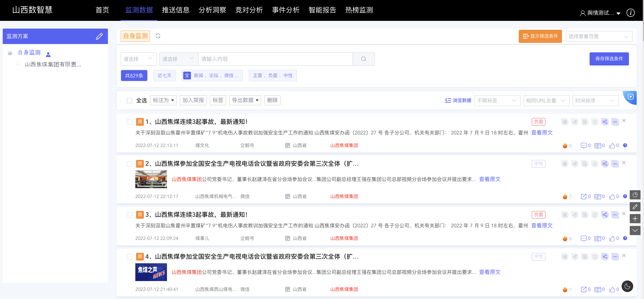Collapse the 自身监测 tree node
Image resolution: width=644 pixels, height=299 pixels.
tap(10, 53)
